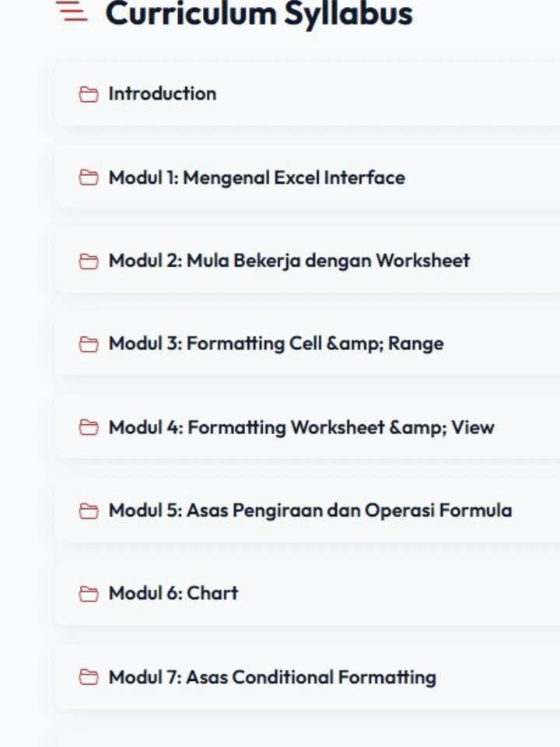Expand the Introduction section title
Screen dimensions: 560x747
coord(163,93)
